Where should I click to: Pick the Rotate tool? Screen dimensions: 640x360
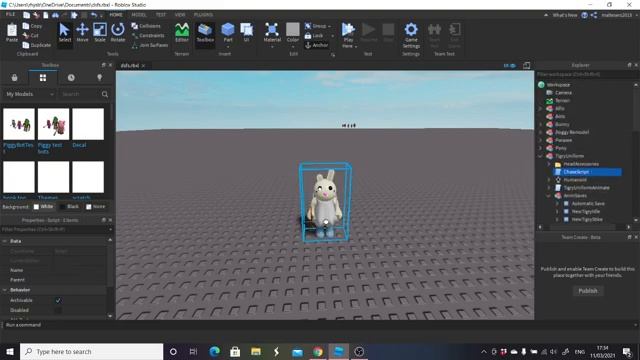pos(118,33)
